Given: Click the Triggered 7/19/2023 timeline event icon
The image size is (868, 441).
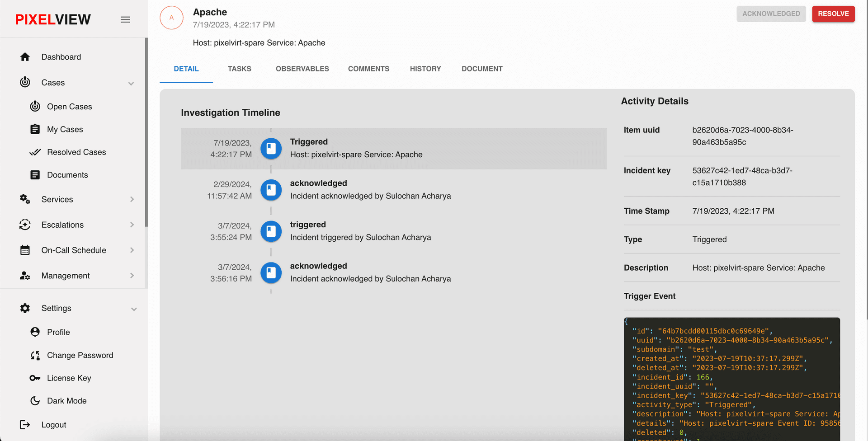Looking at the screenshot, I should (271, 148).
